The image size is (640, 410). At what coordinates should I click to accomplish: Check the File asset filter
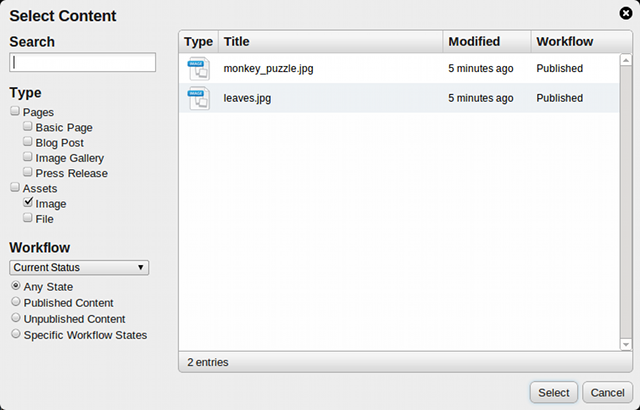tap(28, 218)
